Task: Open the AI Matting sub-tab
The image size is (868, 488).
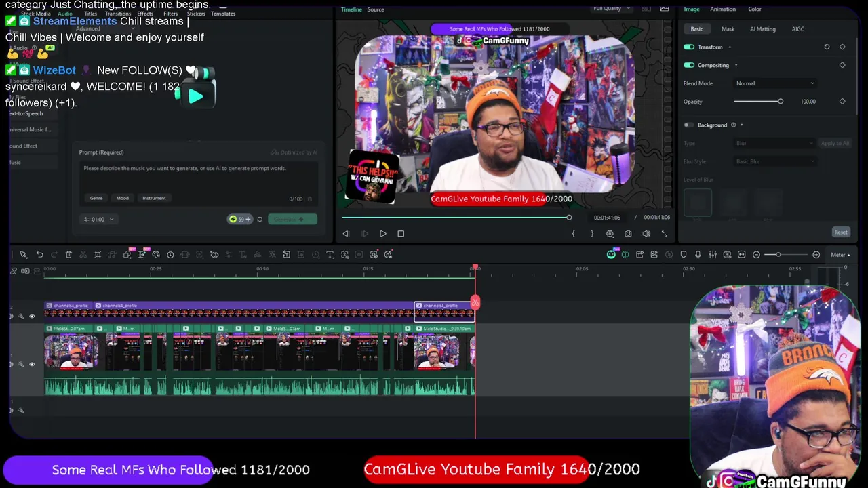Action: point(763,29)
